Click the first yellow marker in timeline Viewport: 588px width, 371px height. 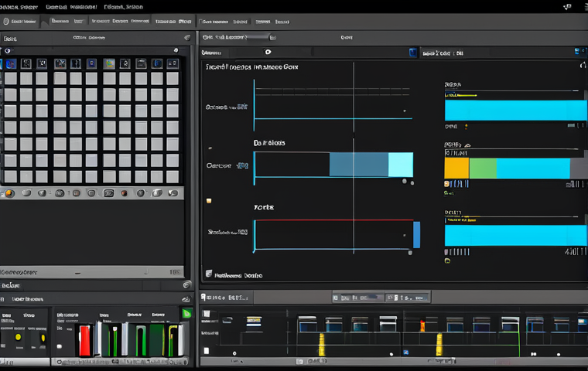[x=321, y=345]
